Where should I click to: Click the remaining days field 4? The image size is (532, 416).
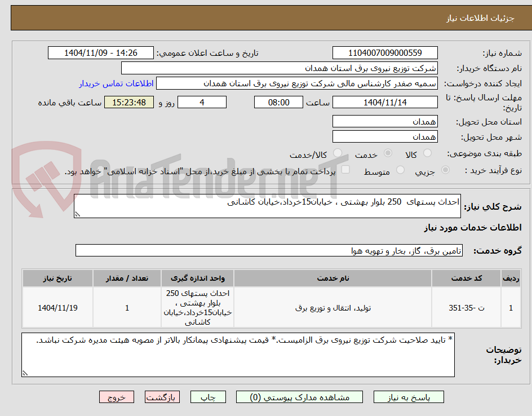pos(202,102)
